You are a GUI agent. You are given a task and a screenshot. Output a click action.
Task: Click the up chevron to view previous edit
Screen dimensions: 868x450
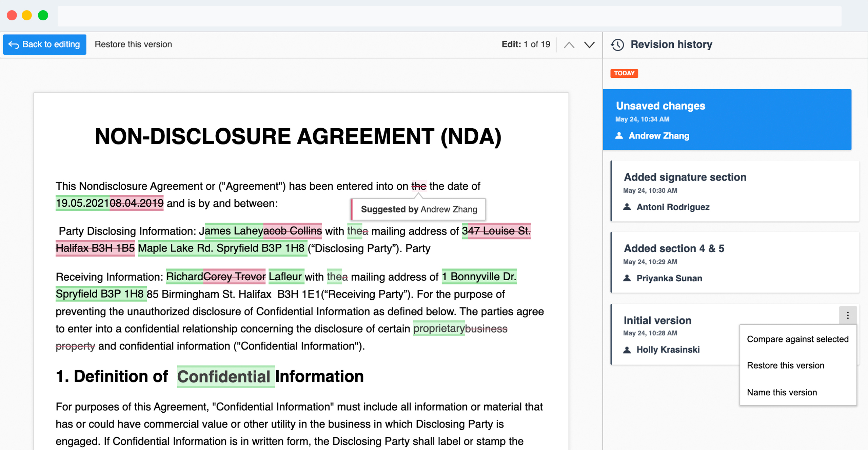coord(570,44)
